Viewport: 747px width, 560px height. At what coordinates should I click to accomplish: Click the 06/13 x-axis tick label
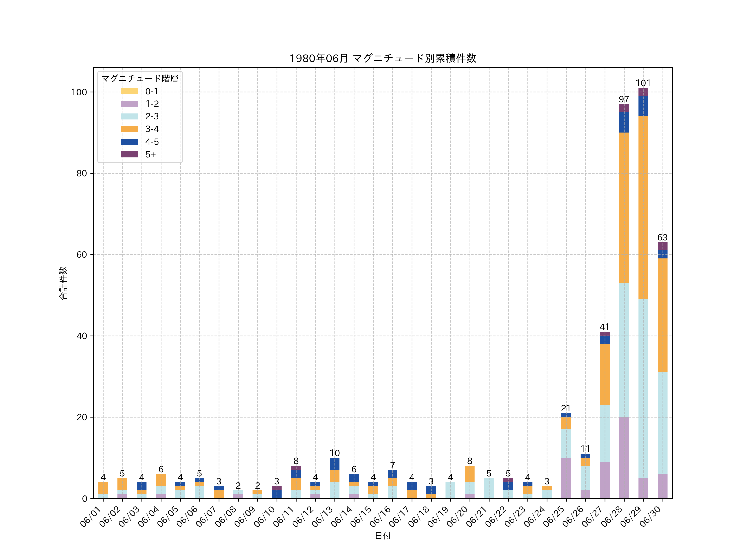(322, 517)
